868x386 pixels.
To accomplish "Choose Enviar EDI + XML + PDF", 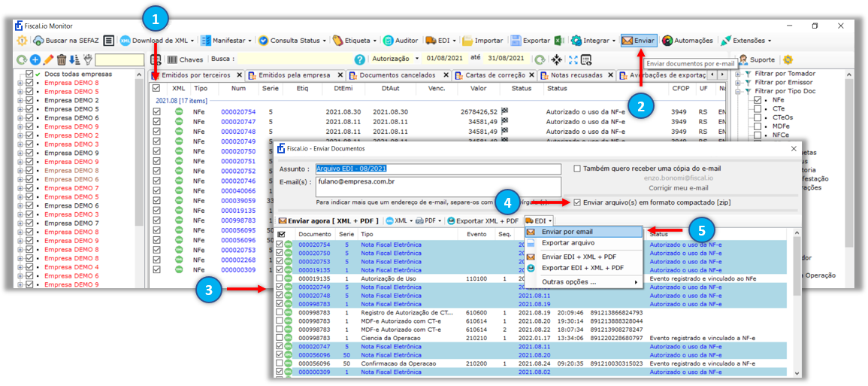I will 583,257.
